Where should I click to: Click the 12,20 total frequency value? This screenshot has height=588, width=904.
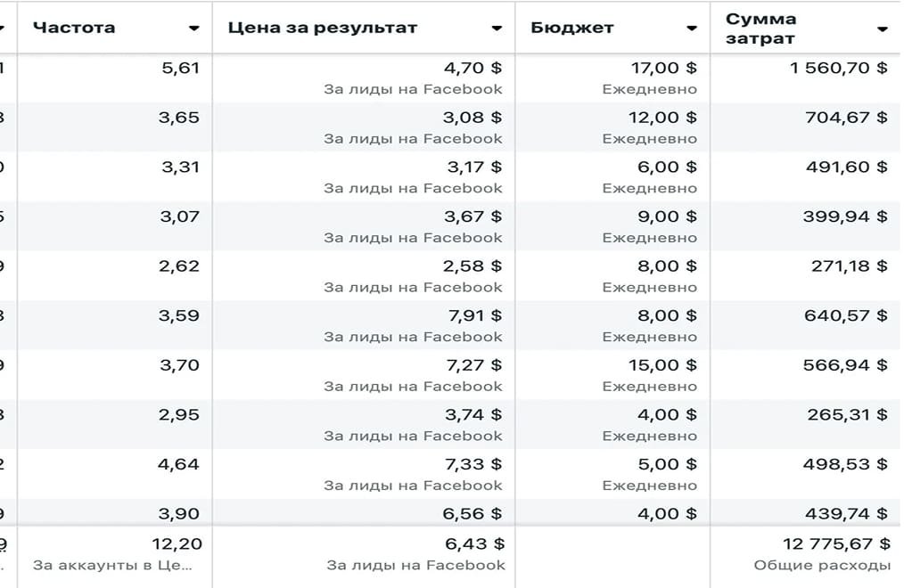point(177,543)
